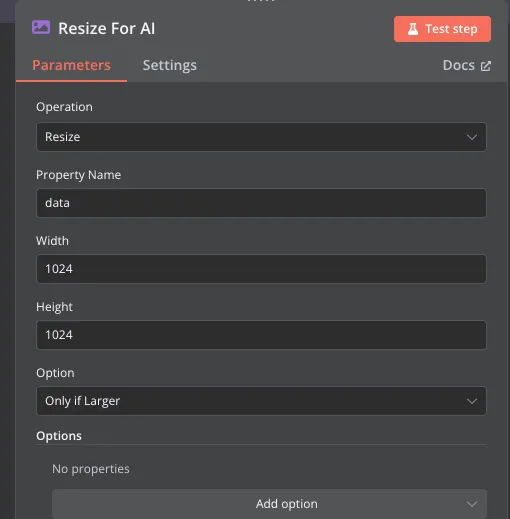
Task: Open the Operation dropdown showing Resize
Action: 261,137
